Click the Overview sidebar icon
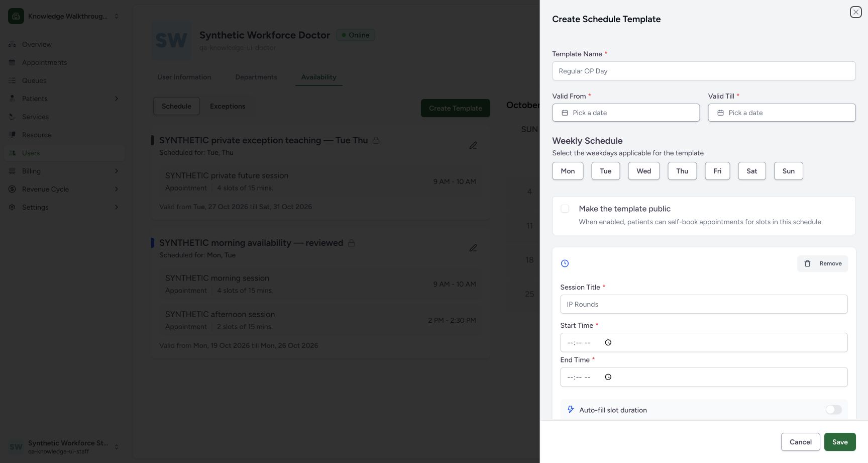This screenshot has width=868, height=463. click(x=12, y=44)
